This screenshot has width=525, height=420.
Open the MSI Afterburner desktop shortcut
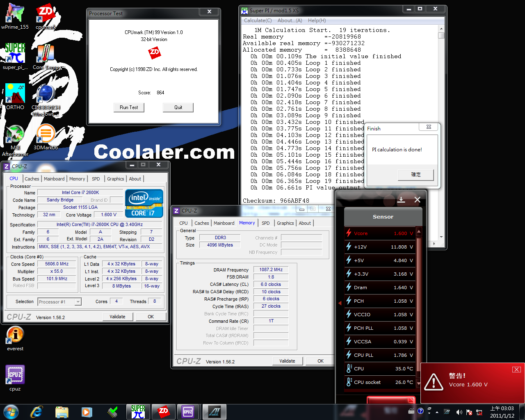[x=15, y=140]
